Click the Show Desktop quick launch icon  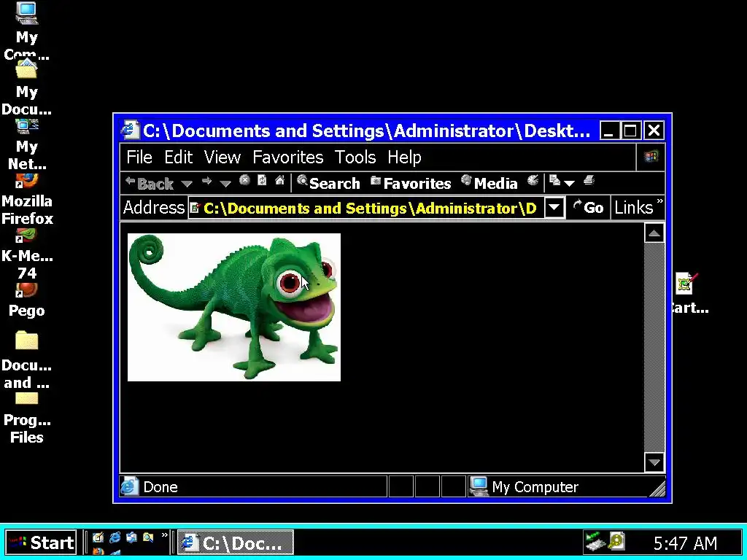98,537
